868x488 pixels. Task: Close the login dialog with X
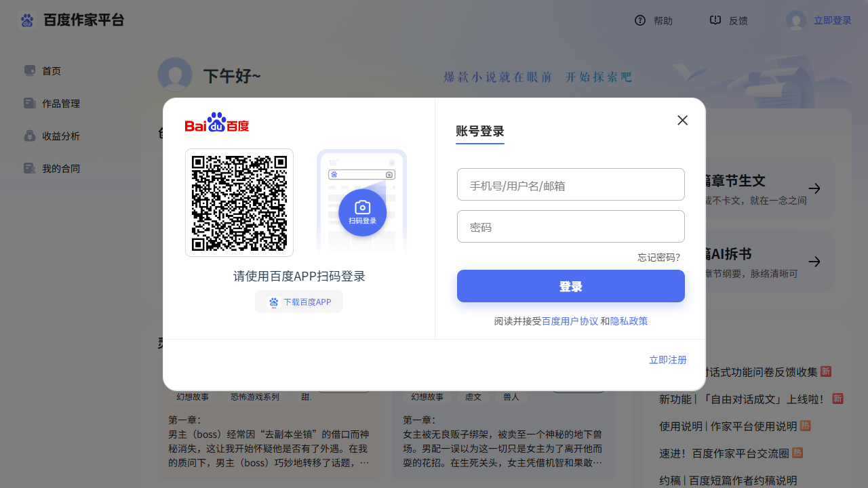[682, 120]
